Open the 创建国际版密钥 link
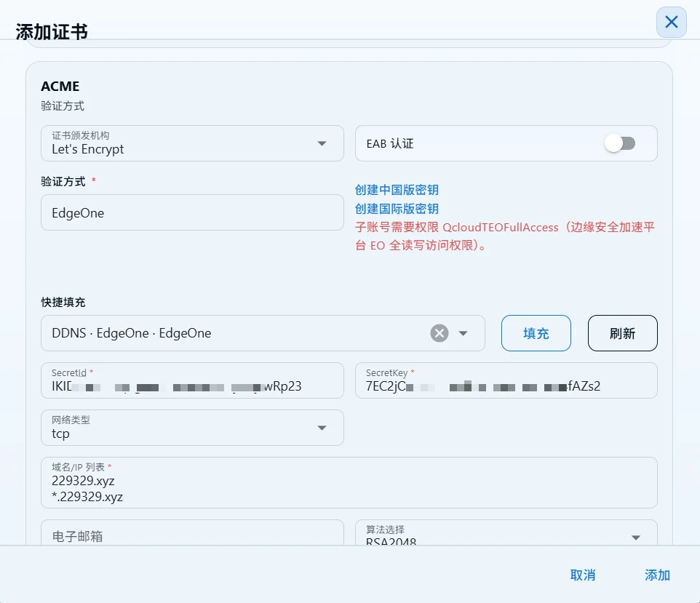This screenshot has height=603, width=700. pyautogui.click(x=397, y=209)
